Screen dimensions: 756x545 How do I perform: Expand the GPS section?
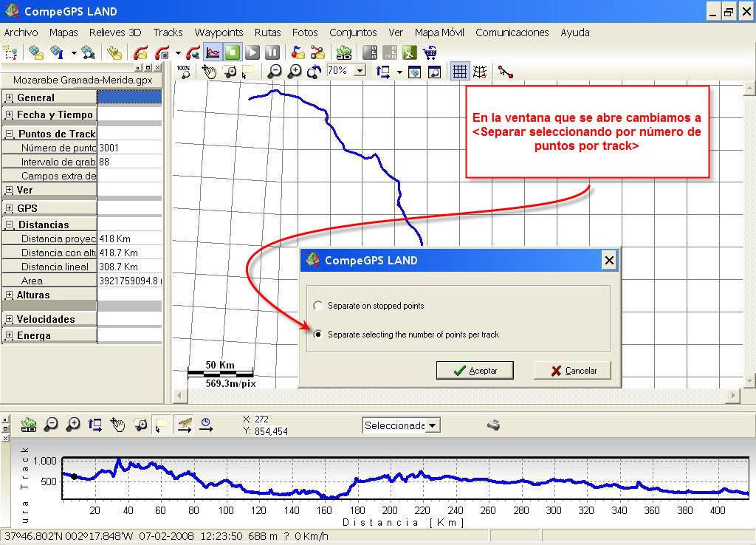(9, 208)
